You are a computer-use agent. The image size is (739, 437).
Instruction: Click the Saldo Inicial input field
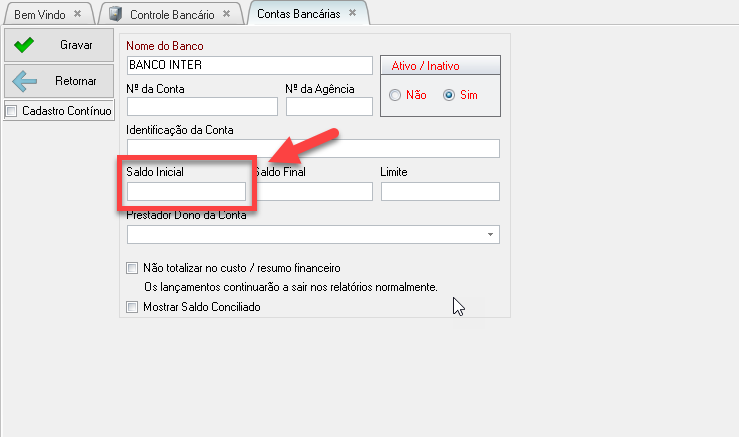(186, 191)
